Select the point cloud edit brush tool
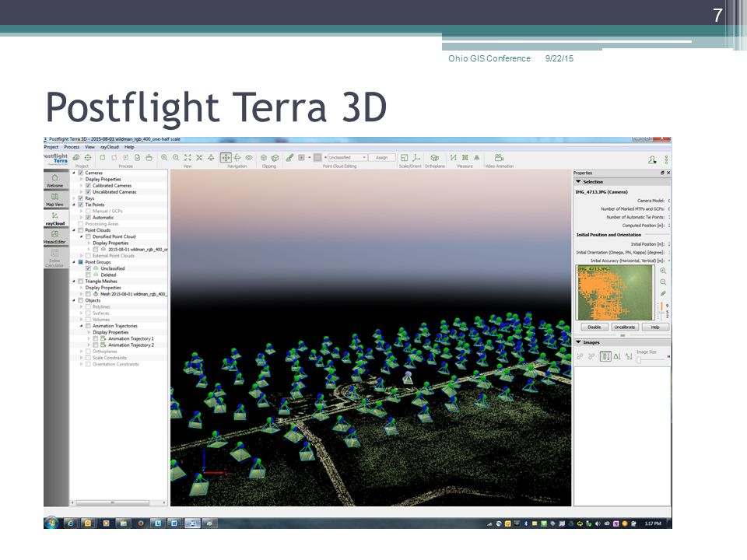Screen dimensions: 747x560 pyautogui.click(x=289, y=158)
